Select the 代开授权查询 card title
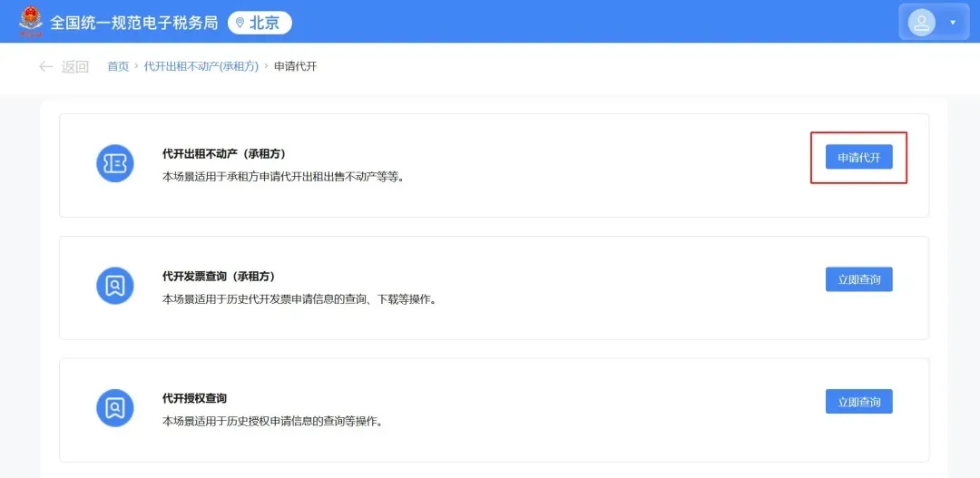The image size is (980, 478). [194, 398]
